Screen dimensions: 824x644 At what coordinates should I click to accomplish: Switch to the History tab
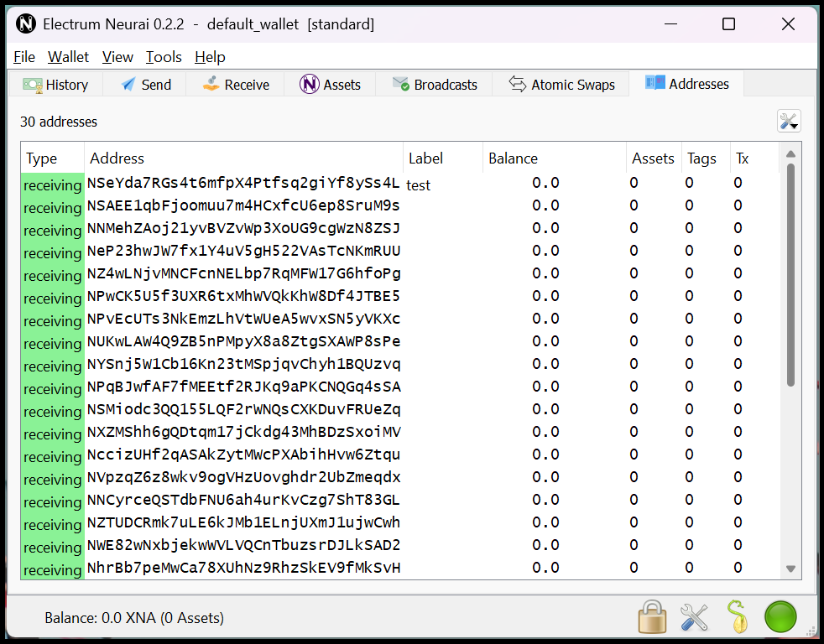(x=55, y=84)
